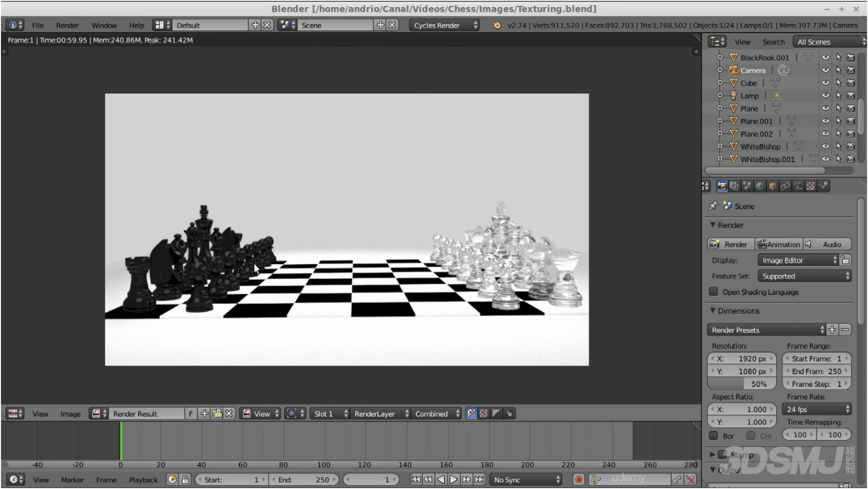This screenshot has width=868, height=489.
Task: Open image file with folder icon
Action: (x=217, y=413)
